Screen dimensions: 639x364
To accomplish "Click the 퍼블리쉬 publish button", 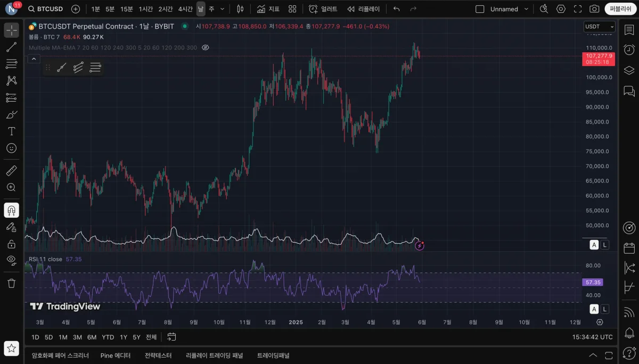I will 620,9.
